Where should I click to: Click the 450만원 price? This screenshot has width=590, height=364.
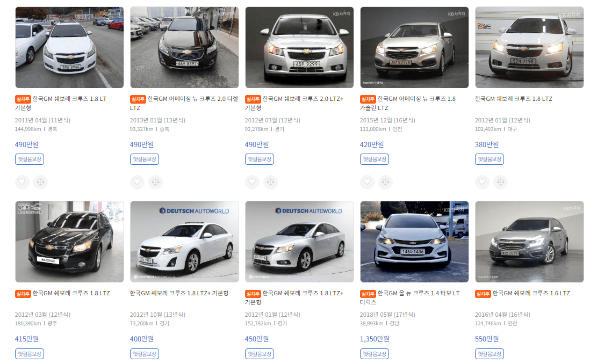[257, 339]
